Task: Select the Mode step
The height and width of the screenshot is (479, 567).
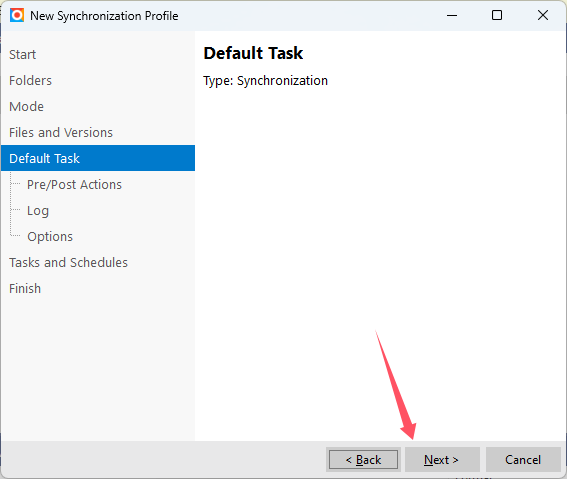Action: [26, 107]
